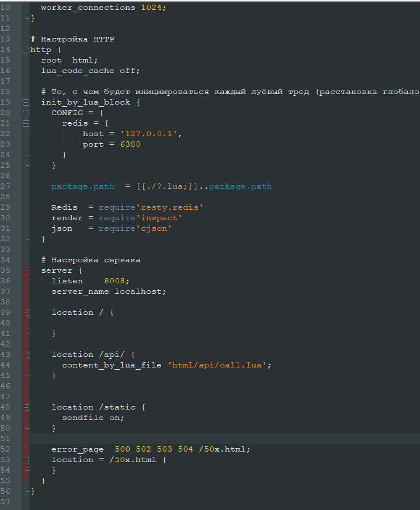
Task: Click the closing brace on line 56
Action: 33,491
